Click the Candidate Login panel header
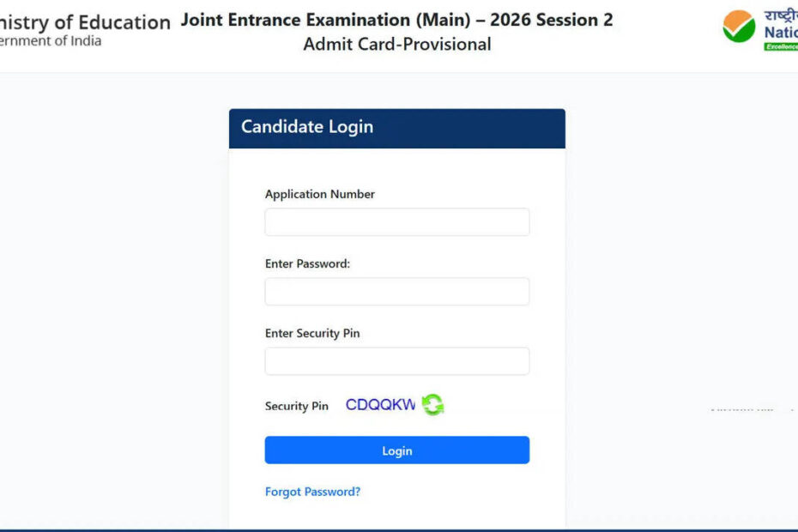This screenshot has width=798, height=532. [396, 127]
